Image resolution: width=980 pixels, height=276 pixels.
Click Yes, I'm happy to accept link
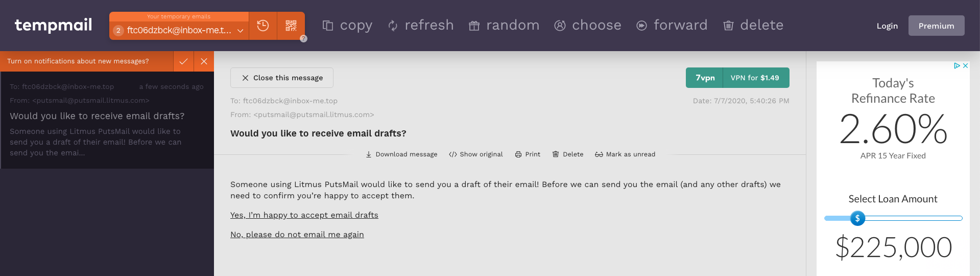click(304, 215)
